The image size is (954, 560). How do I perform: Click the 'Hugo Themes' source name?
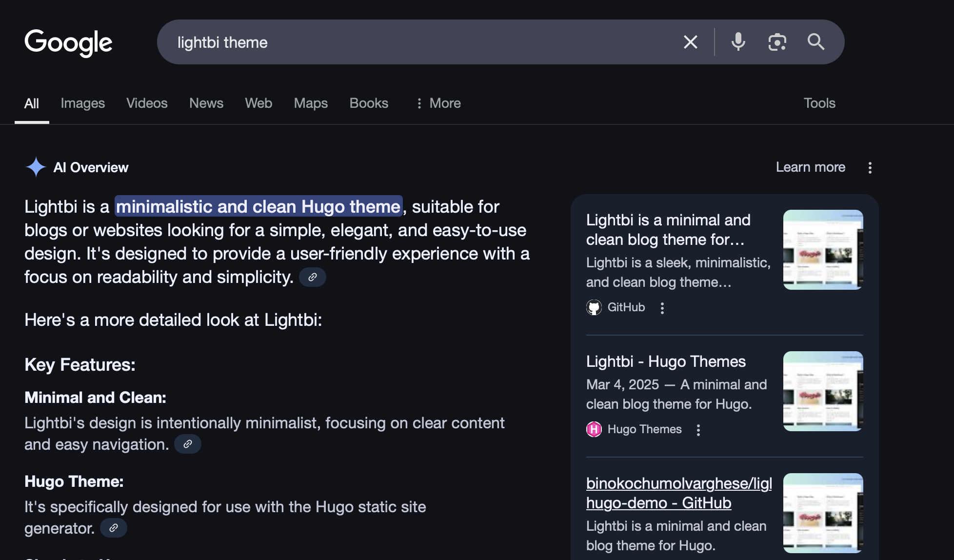(645, 429)
